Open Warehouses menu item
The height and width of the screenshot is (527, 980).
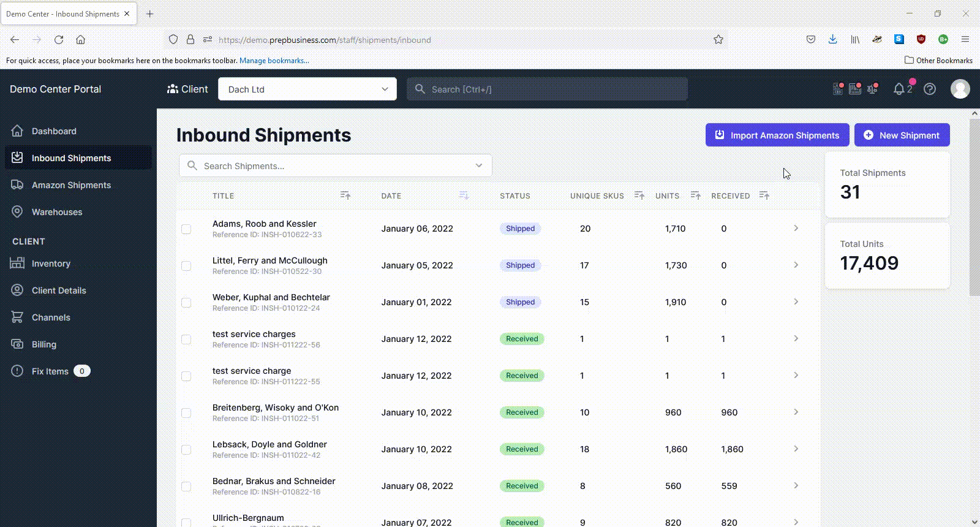click(78, 211)
